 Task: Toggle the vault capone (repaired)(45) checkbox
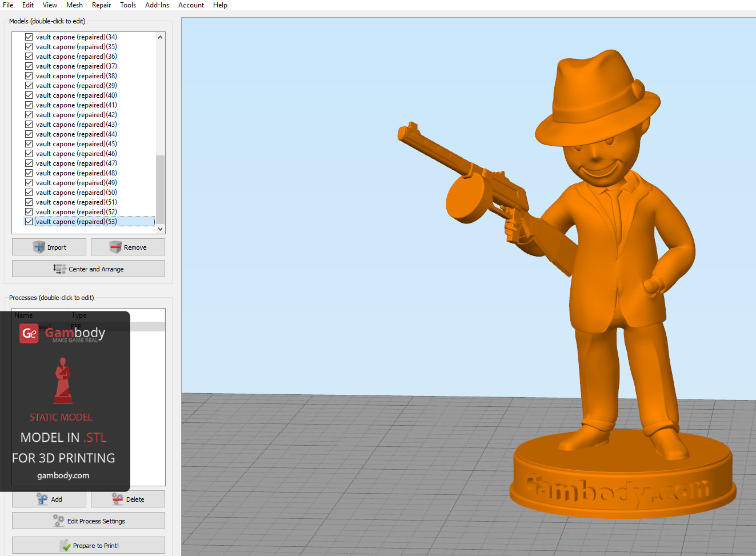pyautogui.click(x=29, y=144)
